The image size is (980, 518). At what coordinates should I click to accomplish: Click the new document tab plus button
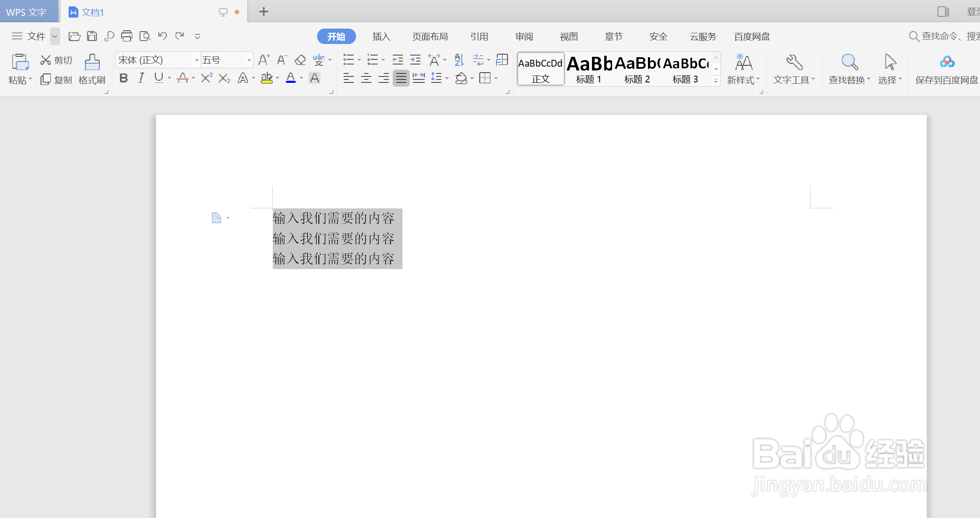(x=264, y=12)
